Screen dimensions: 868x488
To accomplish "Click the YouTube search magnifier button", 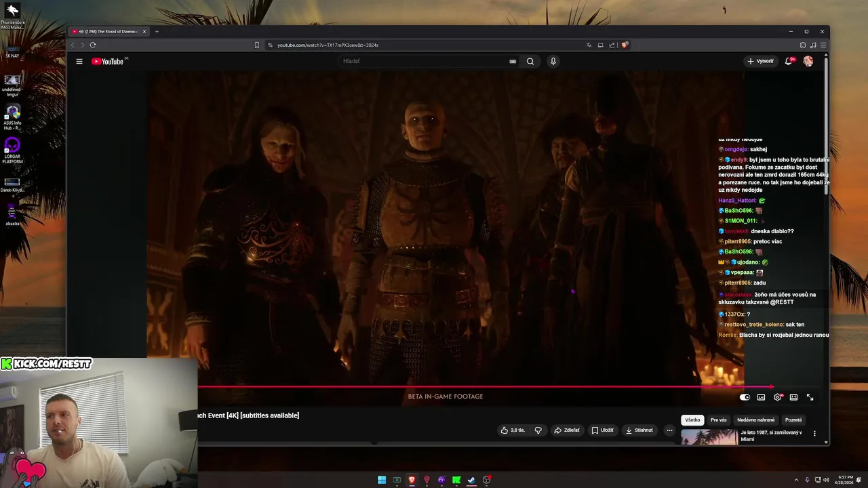I will tap(530, 61).
